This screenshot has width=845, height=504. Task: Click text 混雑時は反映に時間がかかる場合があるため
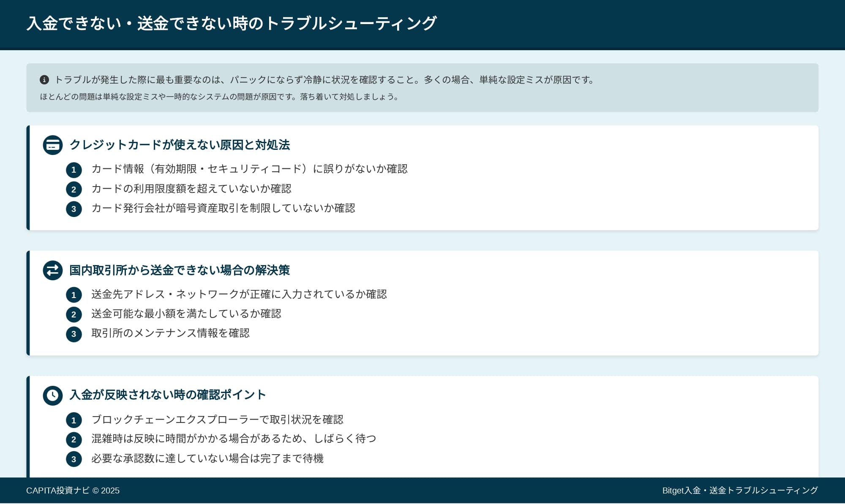tap(197, 439)
